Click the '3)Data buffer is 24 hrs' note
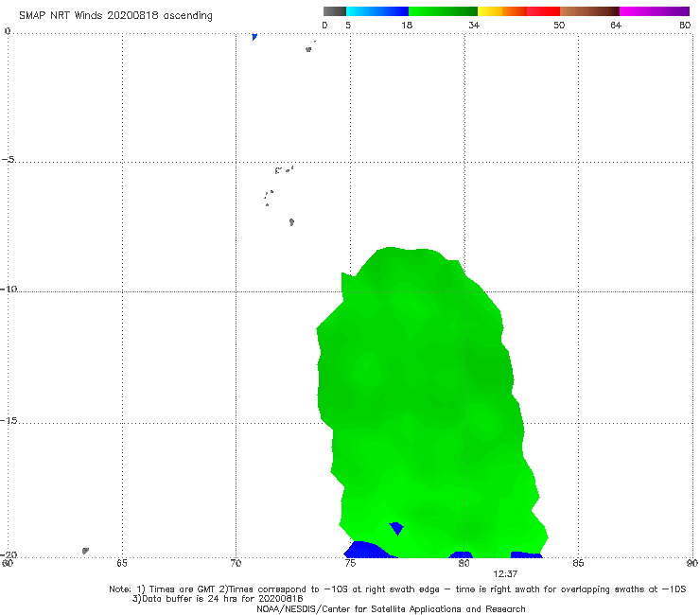The height and width of the screenshot is (615, 700). pos(218,599)
